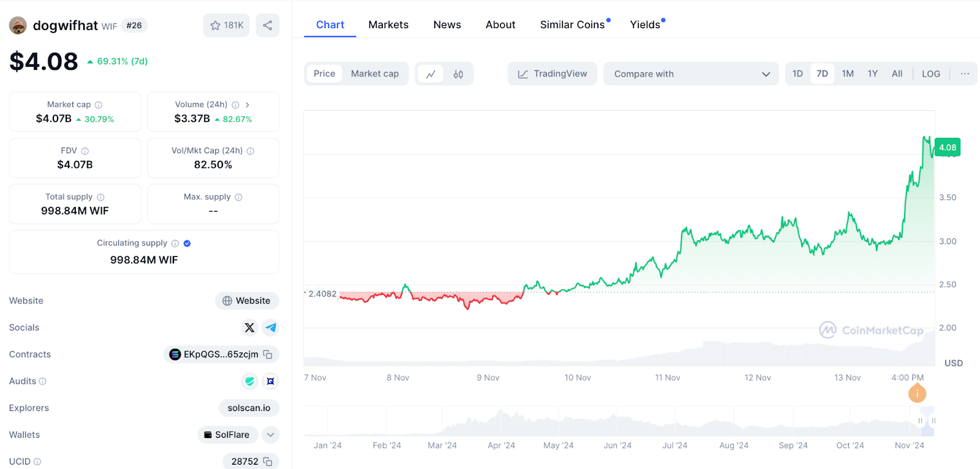Click the 82.50% Vol/Mkt Cap value
The width and height of the screenshot is (980, 469).
[x=213, y=165]
